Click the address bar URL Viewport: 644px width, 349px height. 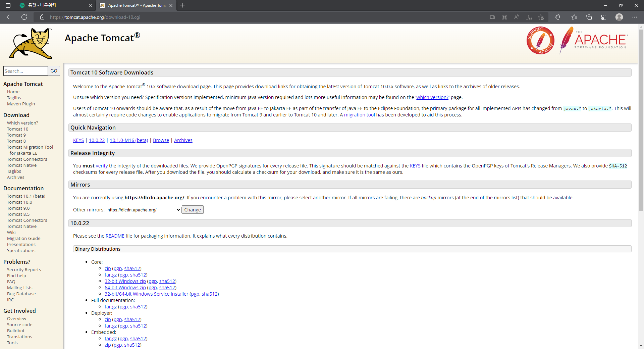coord(95,17)
